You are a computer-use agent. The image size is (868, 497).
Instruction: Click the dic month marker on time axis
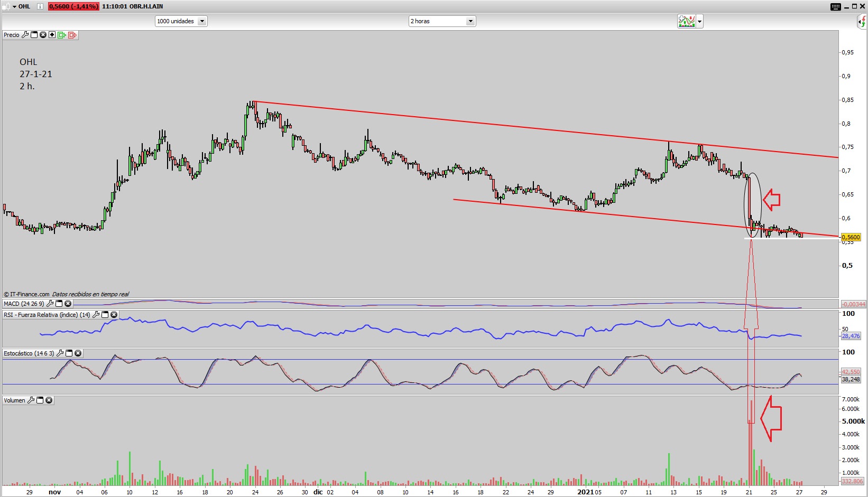318,492
